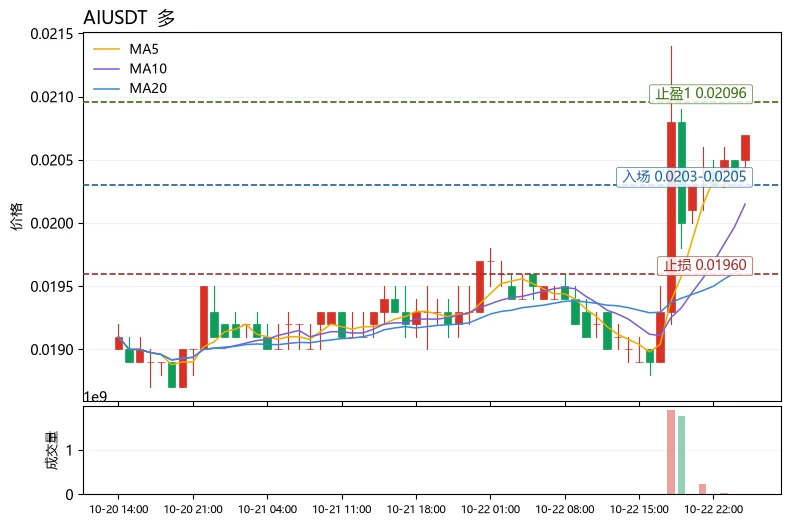Image resolution: width=790 pixels, height=526 pixels.
Task: Select the MA20 legend entry
Action: coord(130,88)
